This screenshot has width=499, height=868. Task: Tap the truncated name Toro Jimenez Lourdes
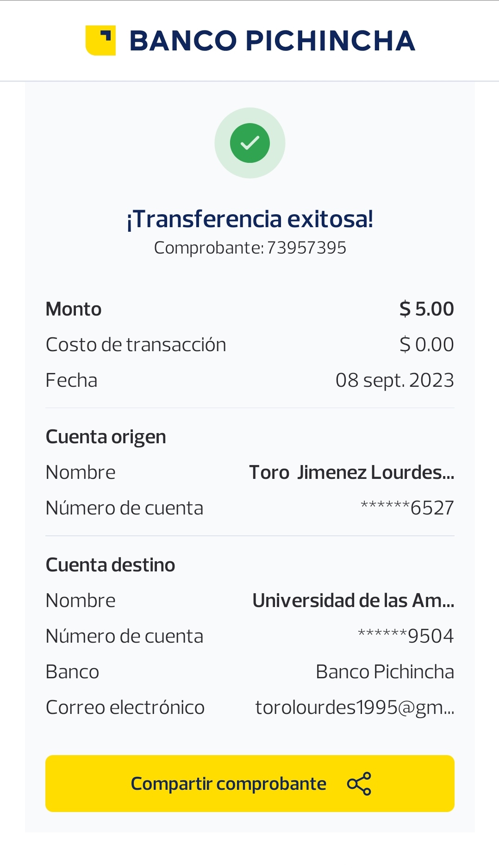click(351, 472)
